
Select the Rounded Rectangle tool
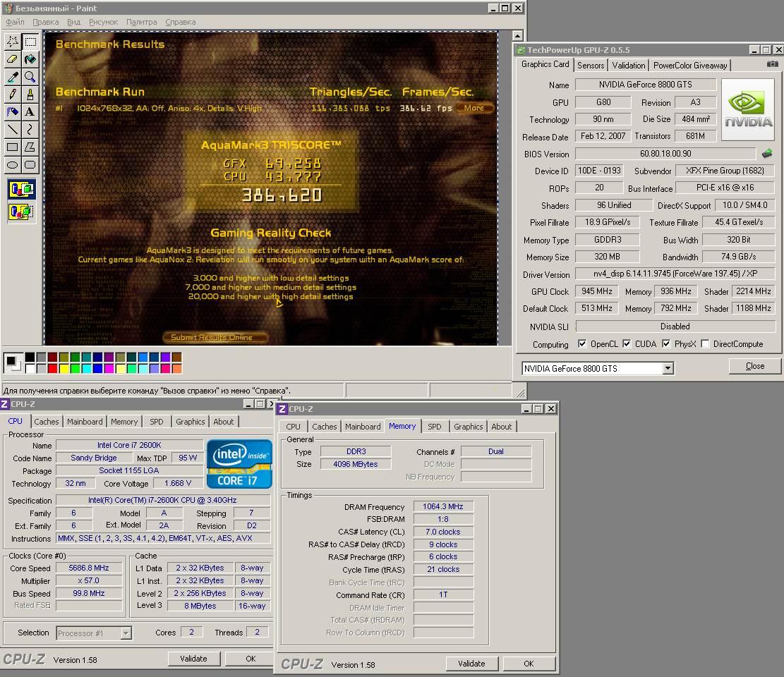[30, 165]
